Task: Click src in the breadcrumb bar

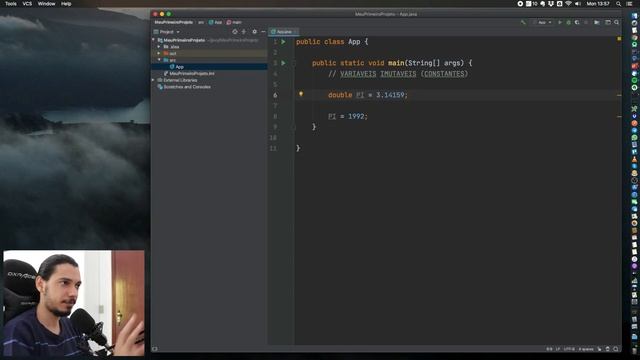Action: (201, 22)
